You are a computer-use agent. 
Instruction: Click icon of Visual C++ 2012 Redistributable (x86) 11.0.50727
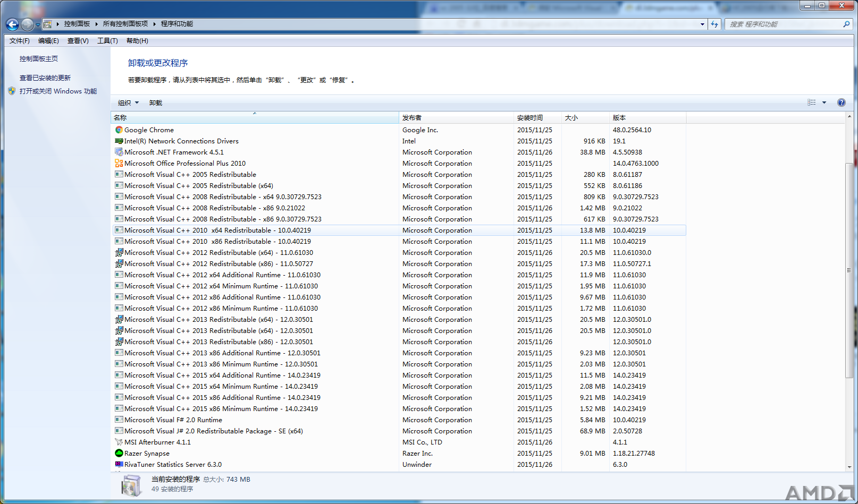[119, 263]
